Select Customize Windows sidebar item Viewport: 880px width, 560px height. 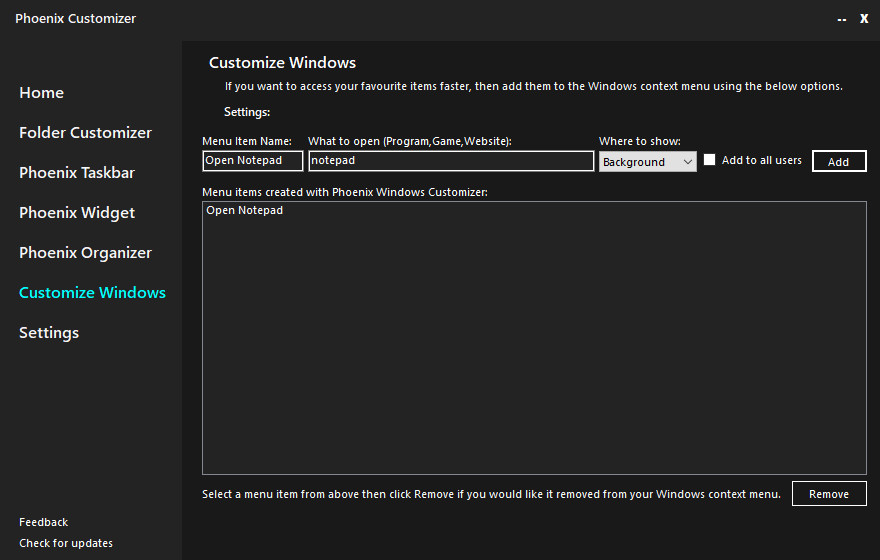point(92,293)
